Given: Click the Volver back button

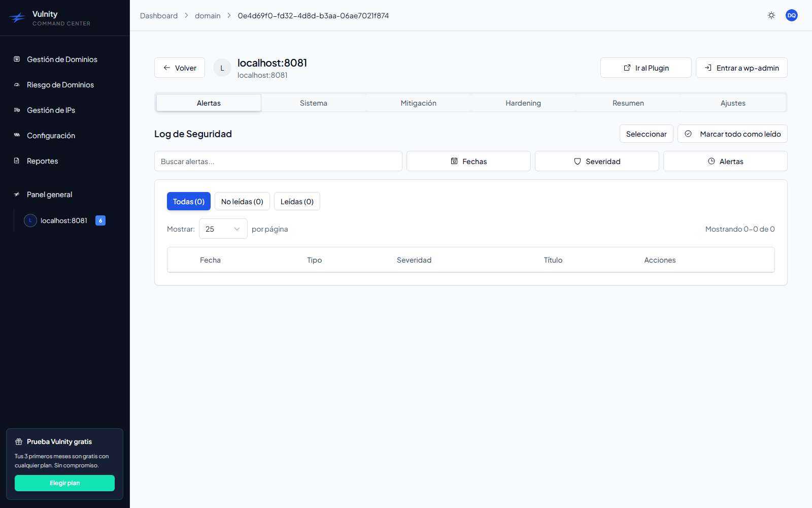Looking at the screenshot, I should pos(180,68).
